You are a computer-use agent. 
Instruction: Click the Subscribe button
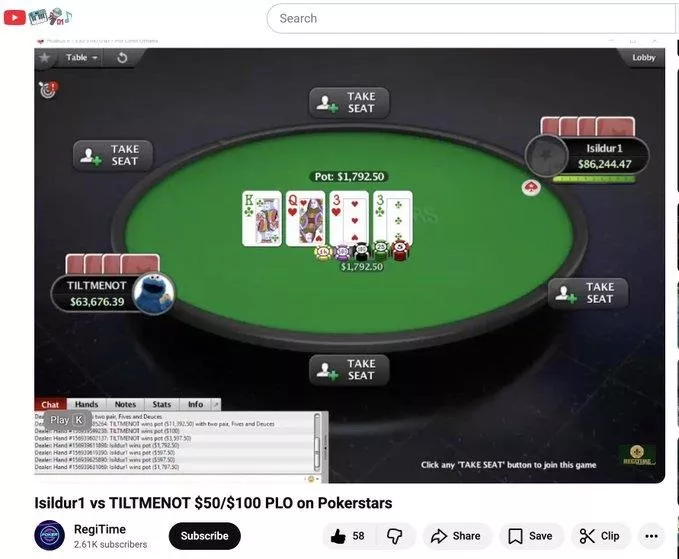click(204, 536)
